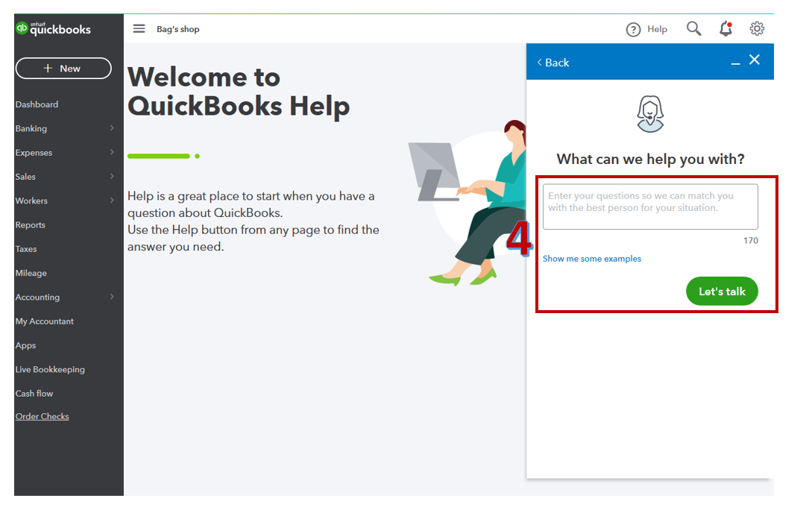The image size is (812, 507).
Task: Click the What can we help you with? heading
Action: pos(650,159)
